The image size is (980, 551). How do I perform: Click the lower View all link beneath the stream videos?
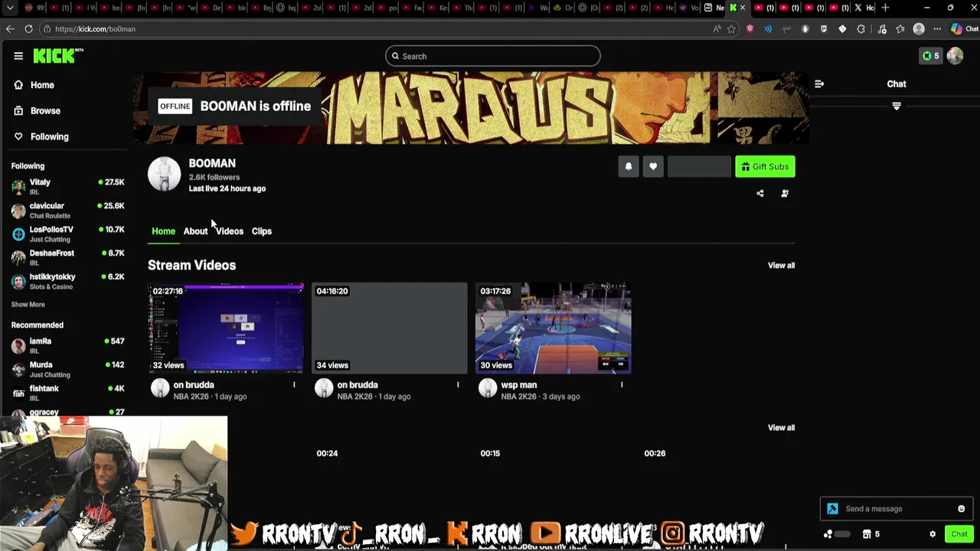pos(781,428)
